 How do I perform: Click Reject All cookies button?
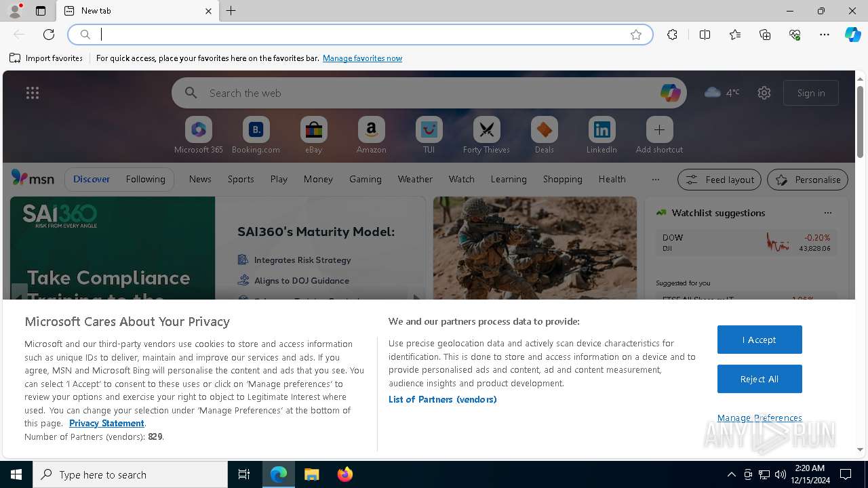tap(759, 379)
